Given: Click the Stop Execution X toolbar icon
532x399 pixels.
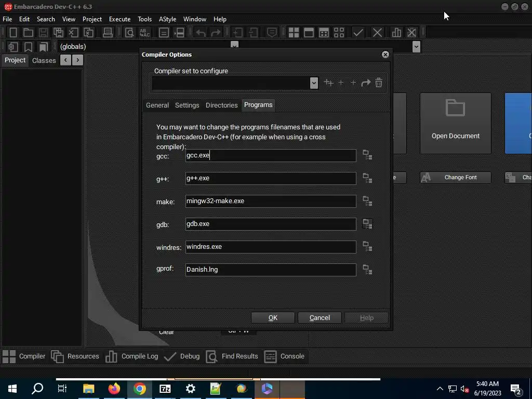Looking at the screenshot, I should pyautogui.click(x=377, y=33).
